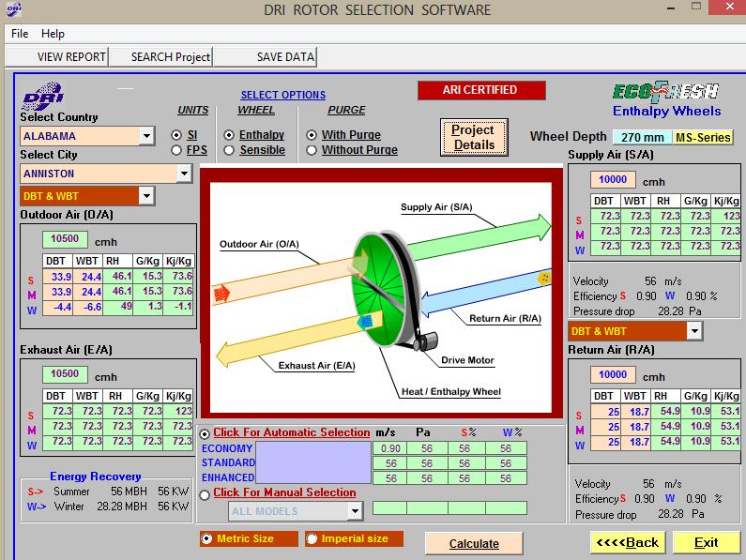
Task: Click the yellow return air marker in diagram
Action: pos(544,278)
